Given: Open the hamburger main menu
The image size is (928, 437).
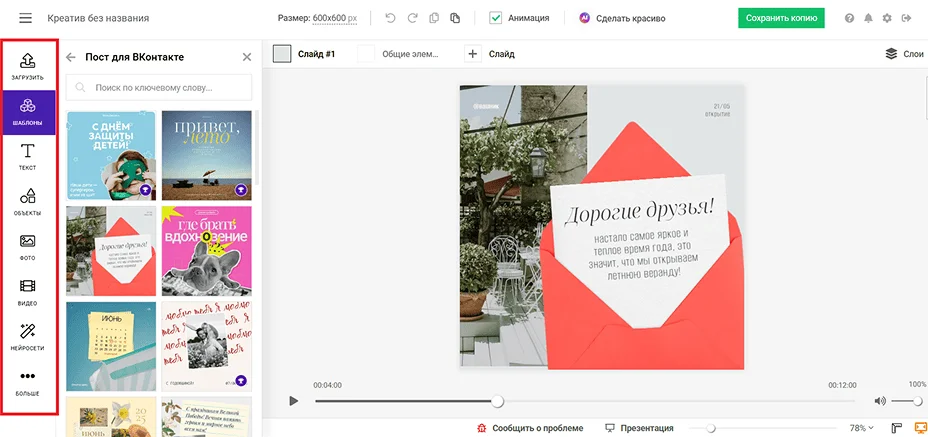Looking at the screenshot, I should [25, 18].
